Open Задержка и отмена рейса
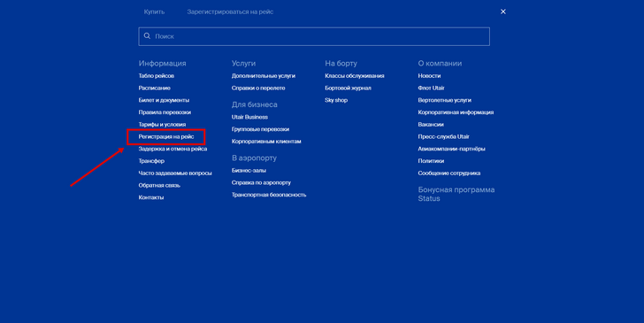The height and width of the screenshot is (323, 644). pos(172,149)
